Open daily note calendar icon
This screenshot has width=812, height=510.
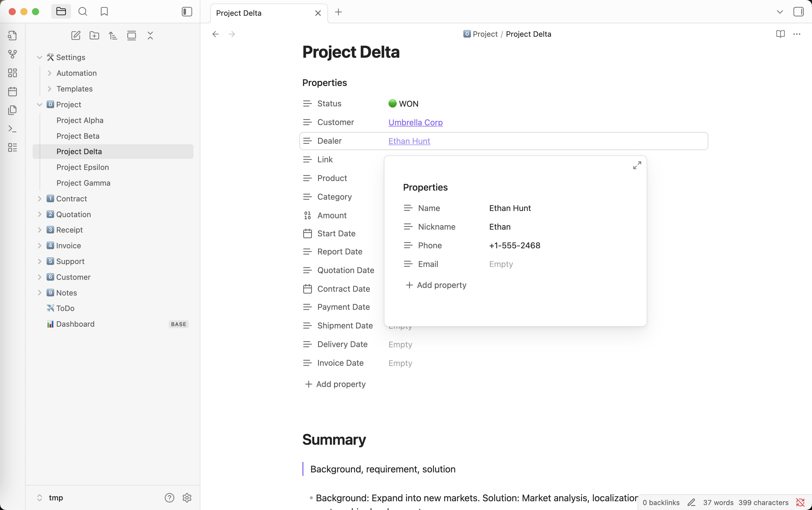13,92
